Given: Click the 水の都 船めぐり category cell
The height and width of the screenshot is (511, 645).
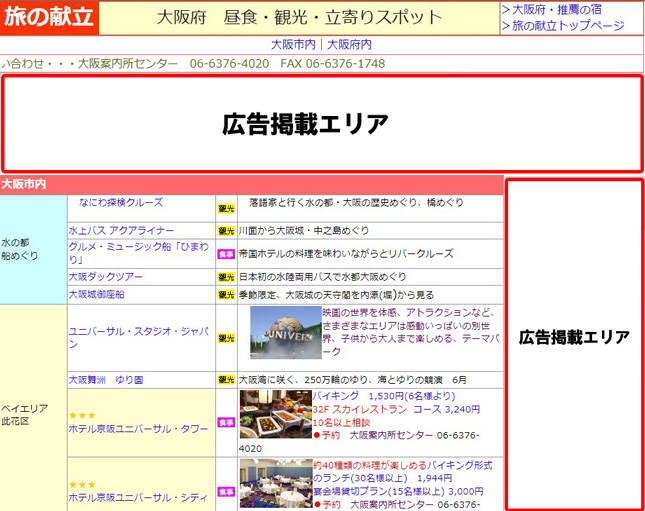Looking at the screenshot, I should pos(33,249).
